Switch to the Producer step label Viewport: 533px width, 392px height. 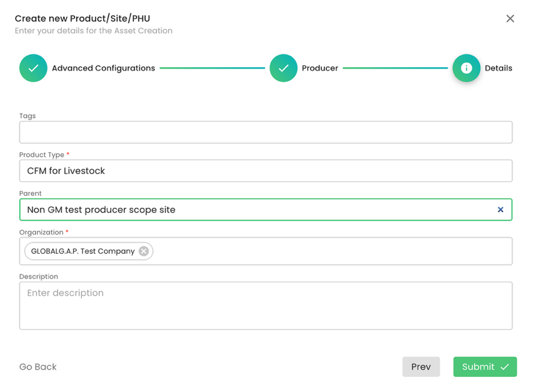point(320,68)
